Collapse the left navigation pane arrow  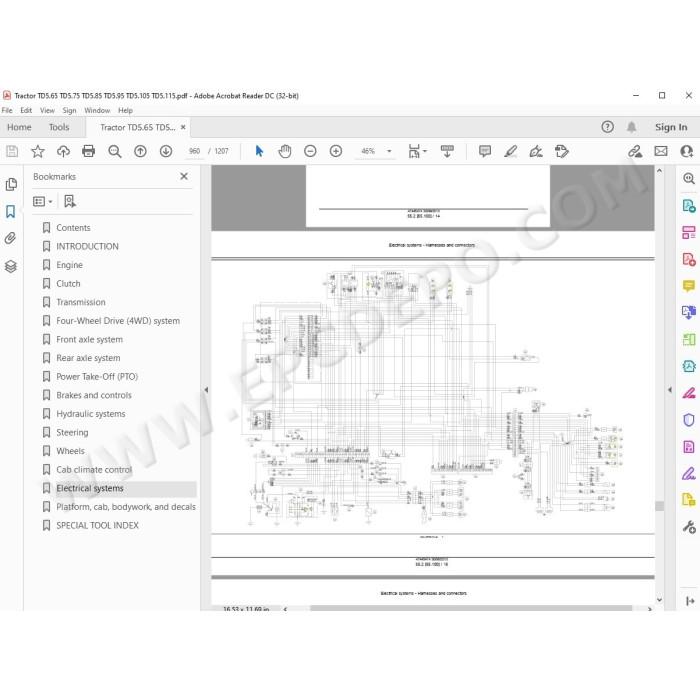206,390
